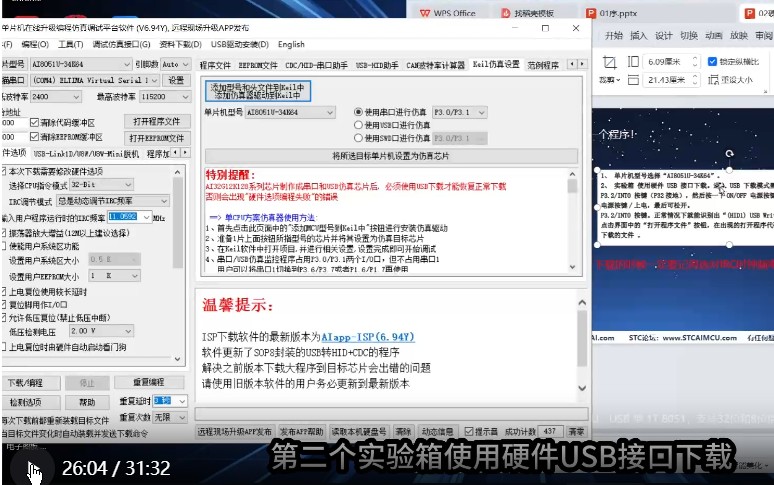Click the WPS reset size icon
This screenshot has width=774, height=485.
tap(713, 79)
